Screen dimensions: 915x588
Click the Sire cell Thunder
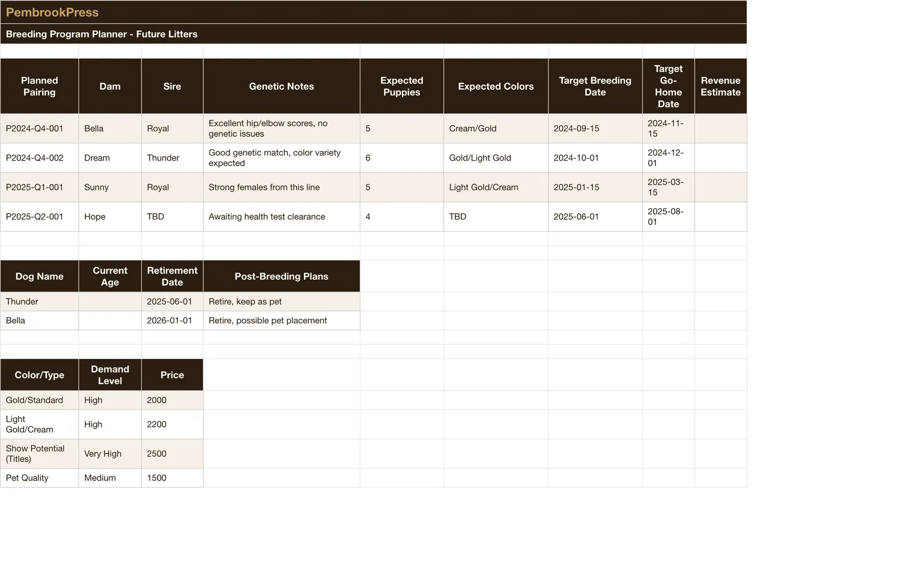(172, 158)
